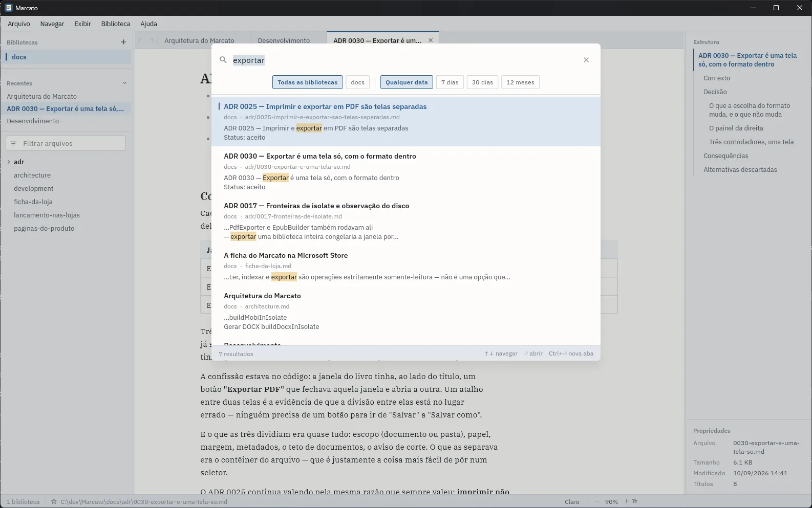Viewport: 812px width, 508px height.
Task: Jump to Três controladores, uma tela heading
Action: point(752,142)
